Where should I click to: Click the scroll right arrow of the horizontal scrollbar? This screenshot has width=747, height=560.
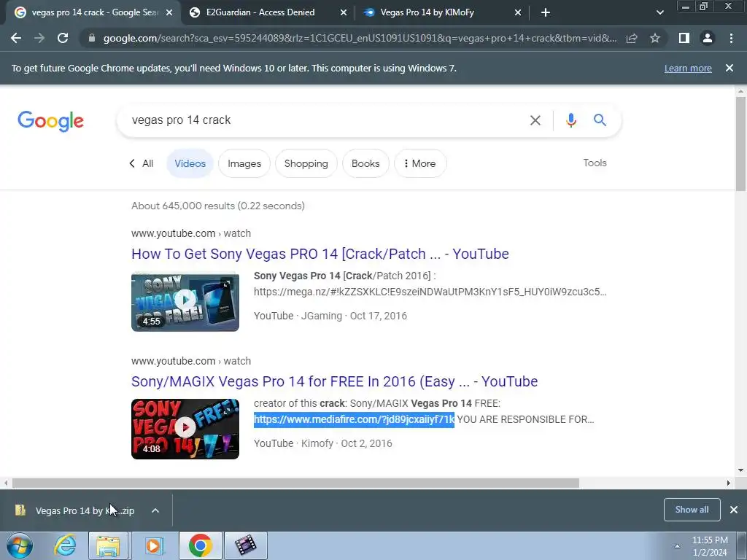pos(729,483)
